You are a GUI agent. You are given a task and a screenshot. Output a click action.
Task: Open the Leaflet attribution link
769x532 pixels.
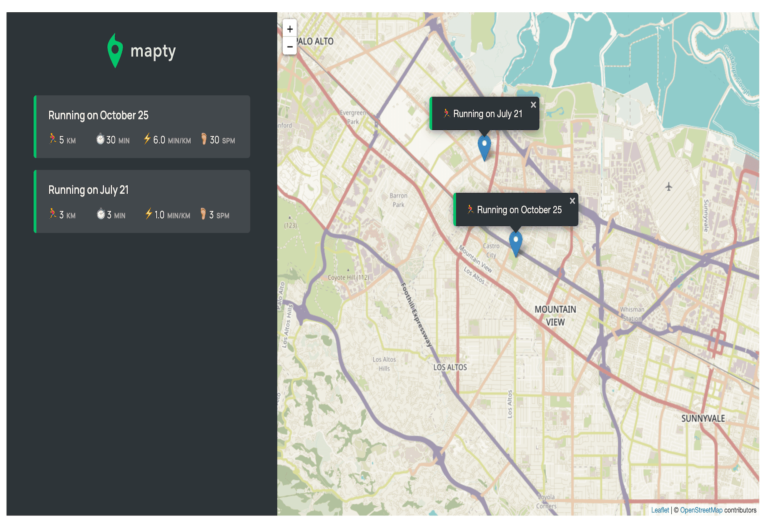coord(660,510)
